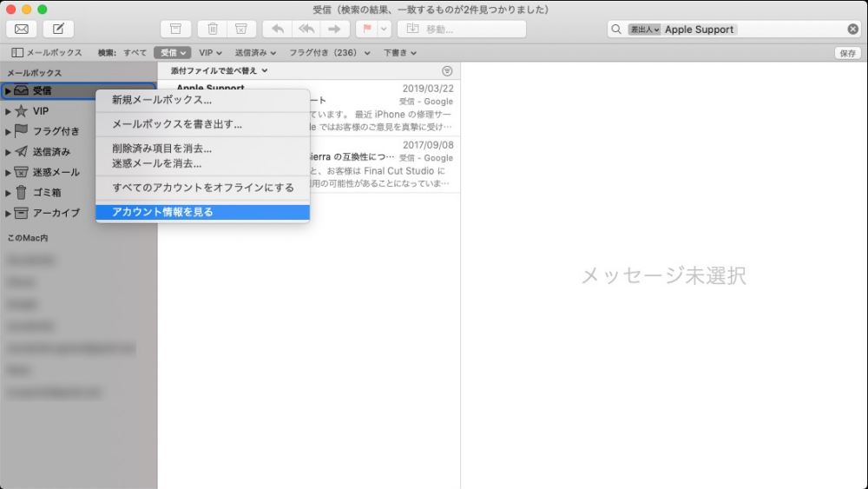Viewport: 868px width, 489px height.
Task: Open the 添付ファイルで並べ替え sort menu
Action: [220, 71]
